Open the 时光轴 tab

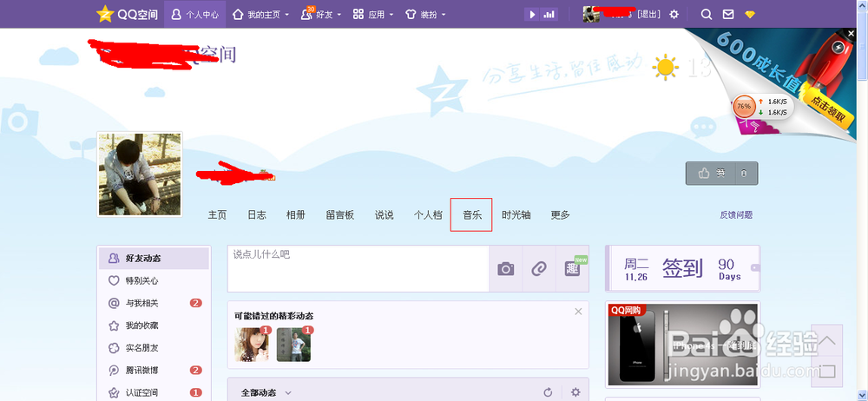point(516,215)
